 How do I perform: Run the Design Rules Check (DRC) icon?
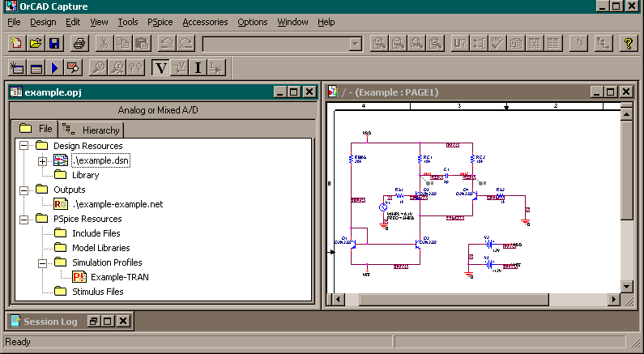(497, 43)
